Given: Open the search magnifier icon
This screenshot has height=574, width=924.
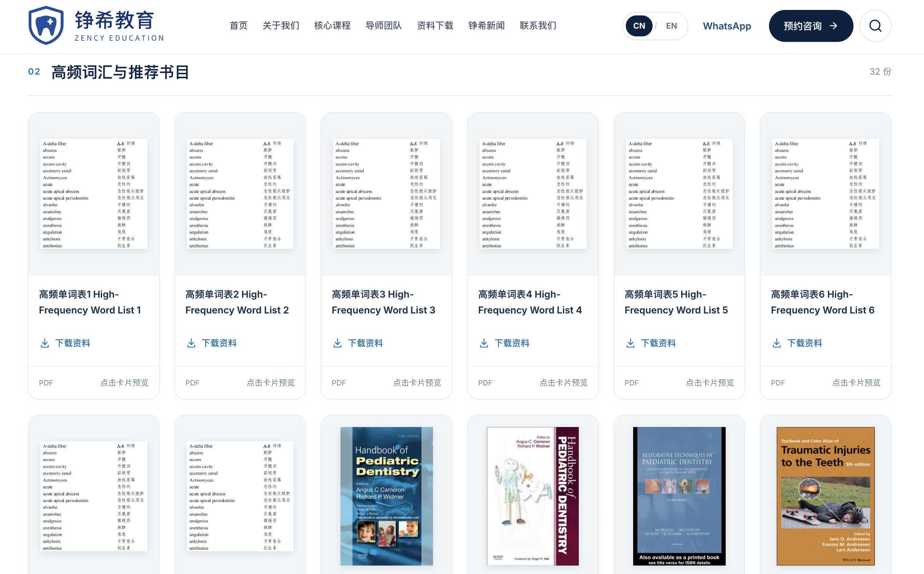Looking at the screenshot, I should (x=875, y=26).
